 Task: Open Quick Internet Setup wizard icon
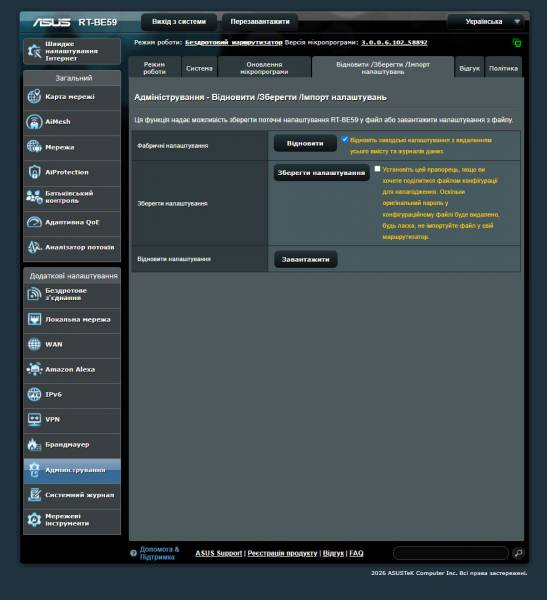tap(34, 51)
